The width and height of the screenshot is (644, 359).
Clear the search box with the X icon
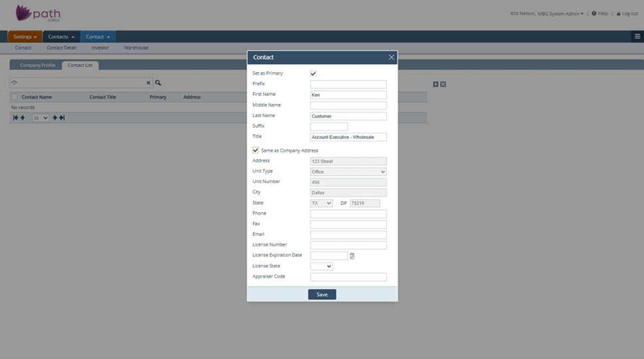click(x=149, y=83)
